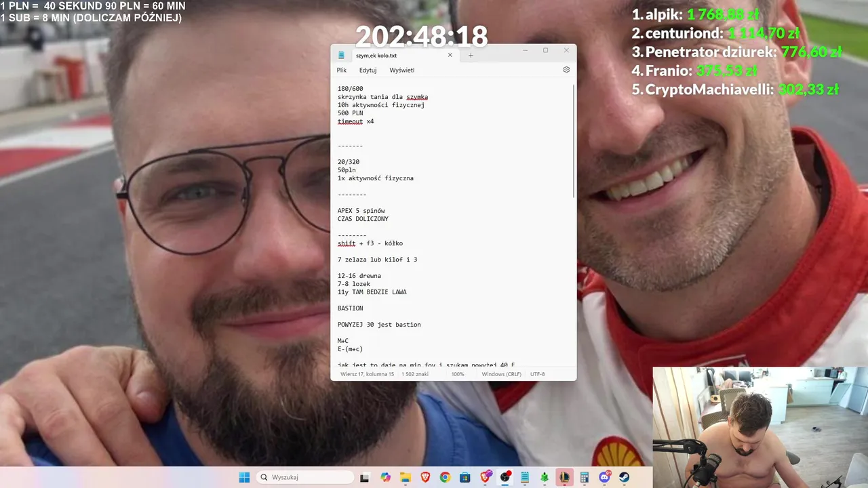Click the UTF-8 encoding status entry
The height and width of the screenshot is (488, 868).
pyautogui.click(x=538, y=373)
